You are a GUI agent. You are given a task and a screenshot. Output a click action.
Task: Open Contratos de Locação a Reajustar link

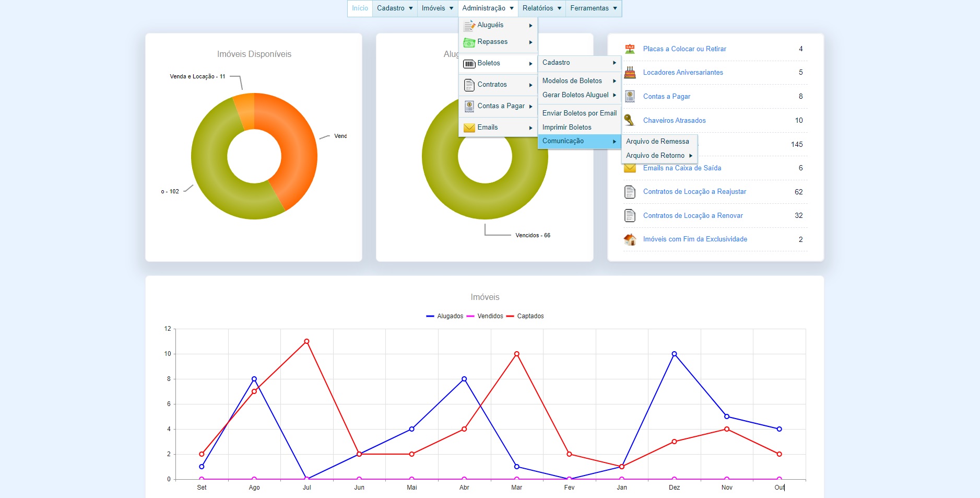pyautogui.click(x=694, y=192)
